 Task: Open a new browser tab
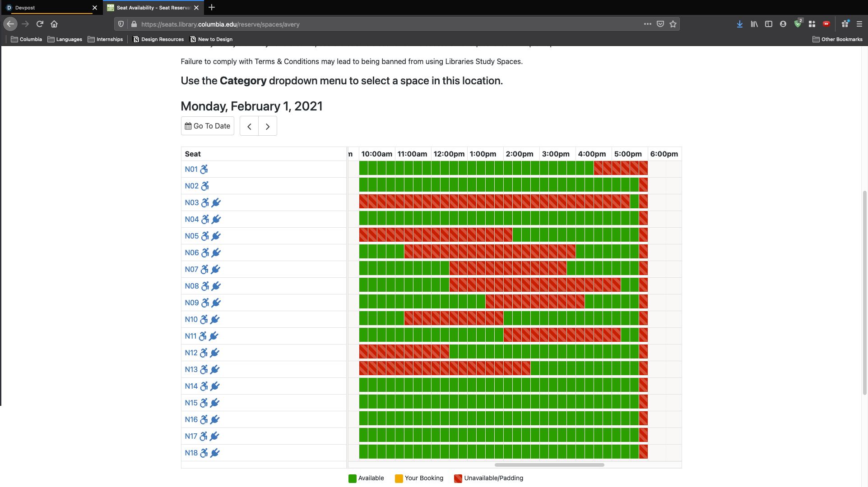click(x=212, y=7)
